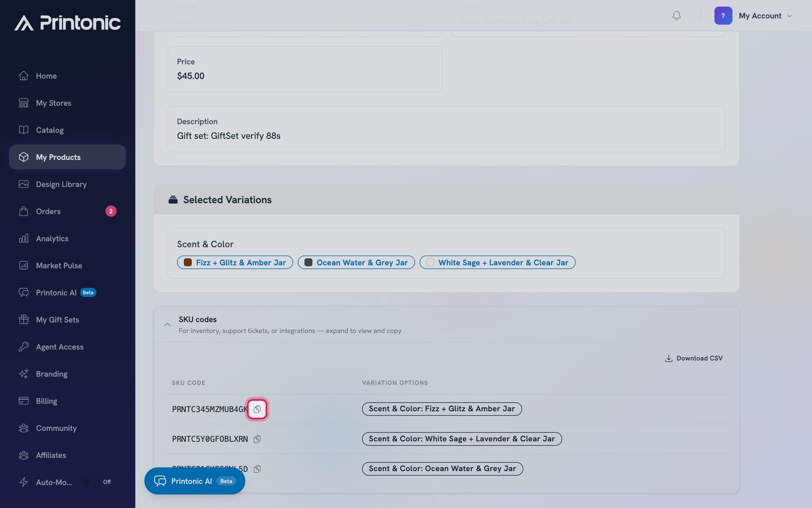
Task: Click the Affiliates icon
Action: [24, 455]
